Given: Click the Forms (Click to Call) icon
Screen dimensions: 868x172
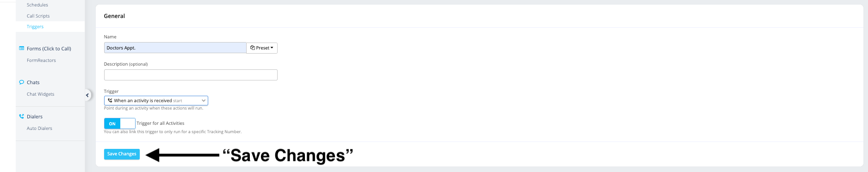Looking at the screenshot, I should (21, 48).
